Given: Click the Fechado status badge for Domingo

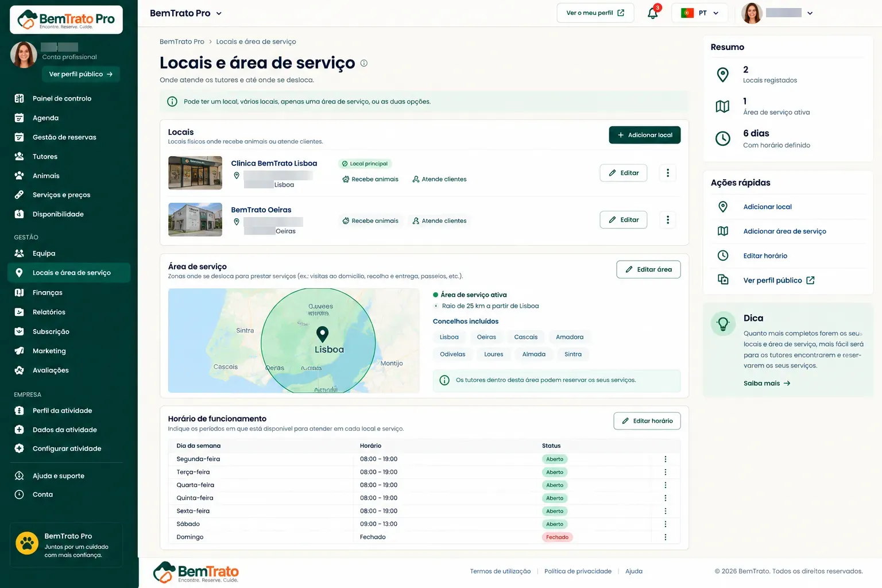Looking at the screenshot, I should (557, 537).
